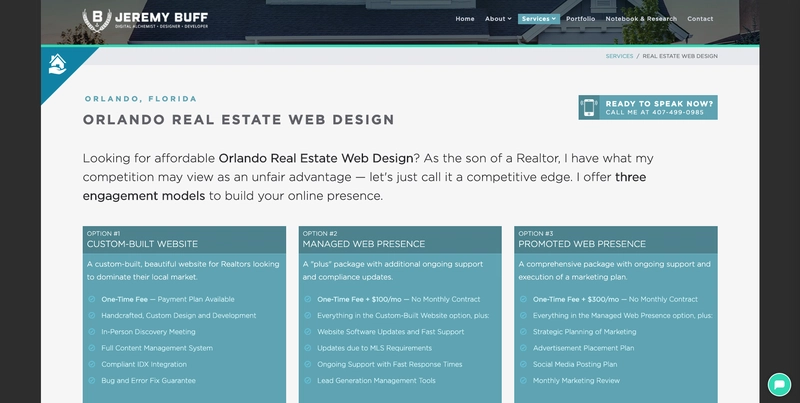This screenshot has width=800, height=403.
Task: Click checkmark beside Full Content Management System
Action: coord(92,348)
